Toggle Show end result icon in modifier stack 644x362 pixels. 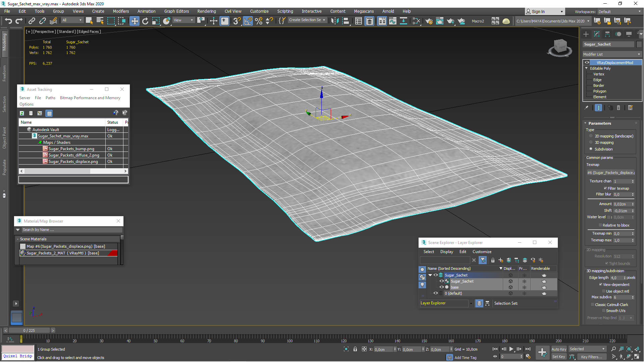[x=598, y=108]
